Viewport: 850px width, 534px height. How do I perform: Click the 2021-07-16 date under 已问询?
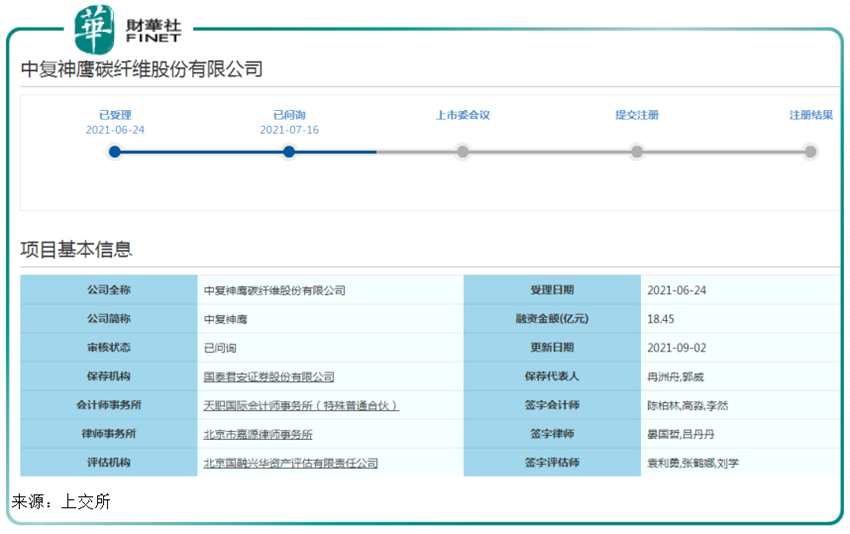click(289, 130)
